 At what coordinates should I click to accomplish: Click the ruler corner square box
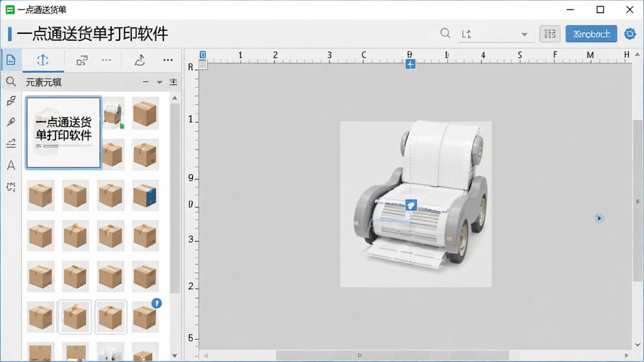coord(203,65)
